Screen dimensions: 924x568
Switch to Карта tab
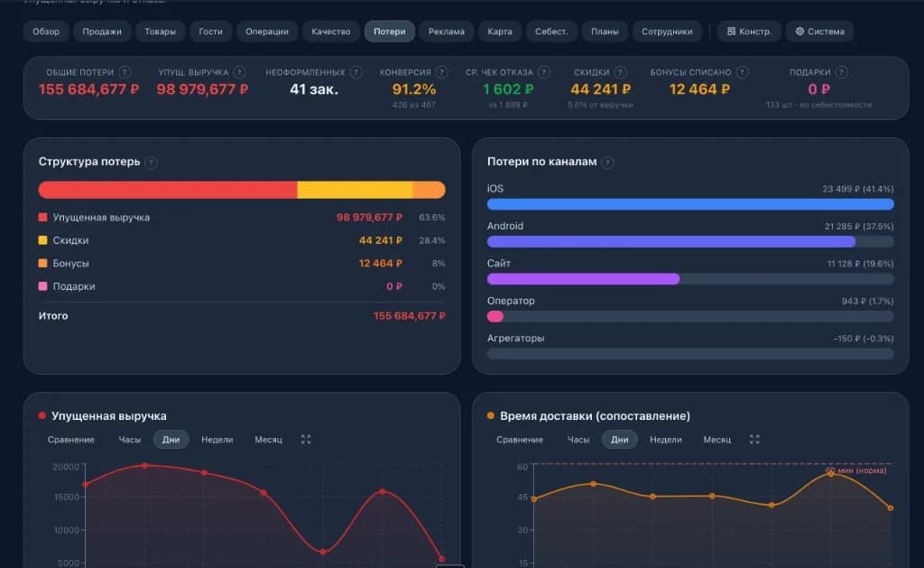click(500, 32)
